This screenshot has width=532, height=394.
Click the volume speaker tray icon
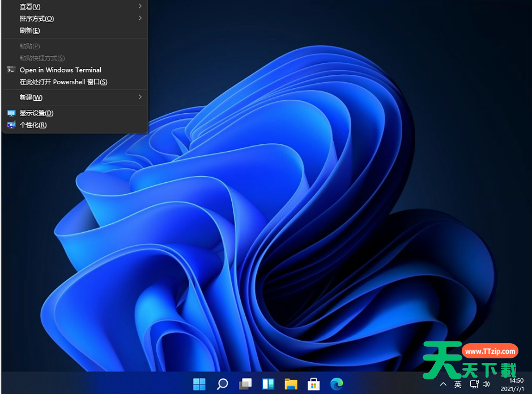[486, 384]
